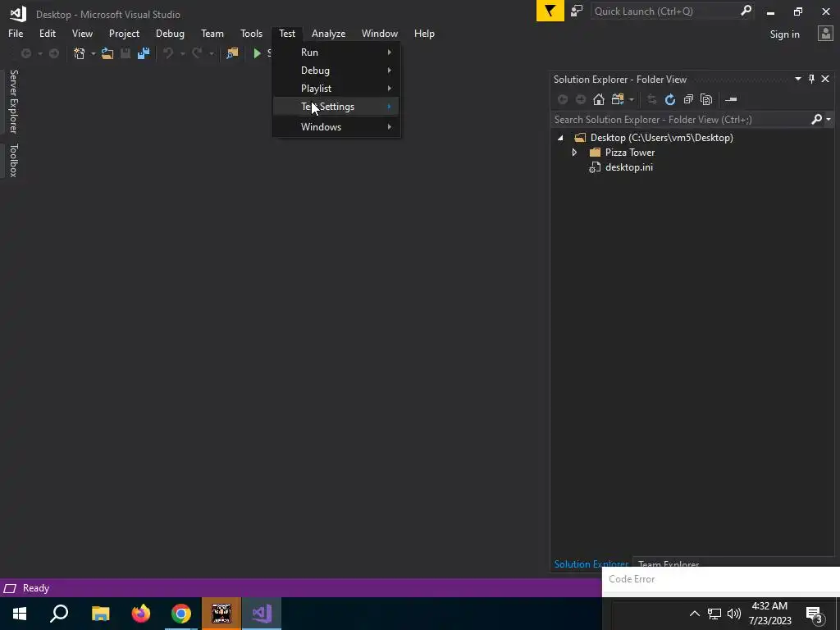The image size is (840, 630).
Task: Open the Test Settings submenu
Action: [336, 107]
